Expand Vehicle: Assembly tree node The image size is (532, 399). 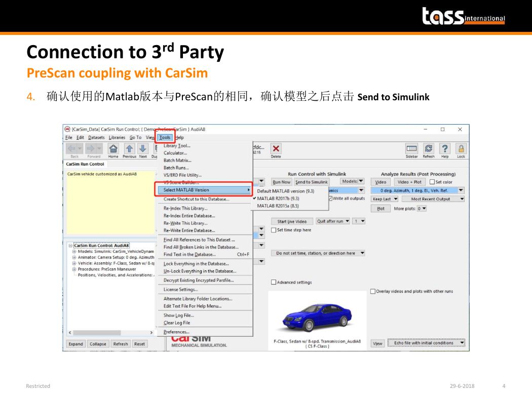click(74, 263)
